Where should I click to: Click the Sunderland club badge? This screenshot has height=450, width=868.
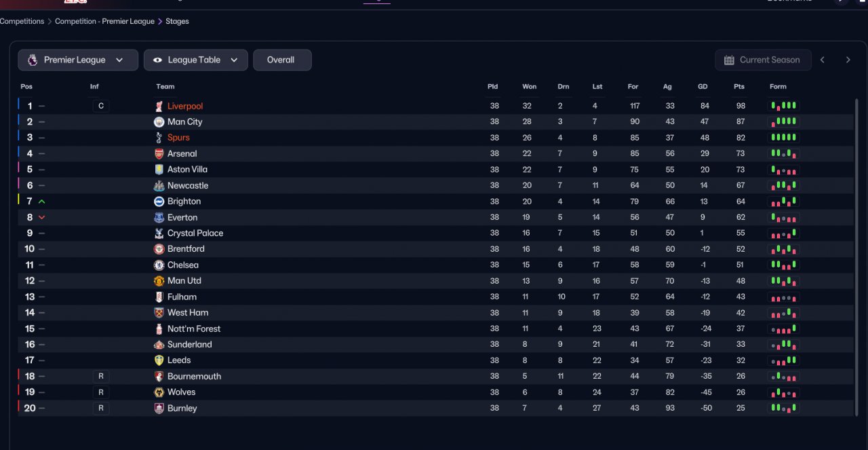(159, 345)
